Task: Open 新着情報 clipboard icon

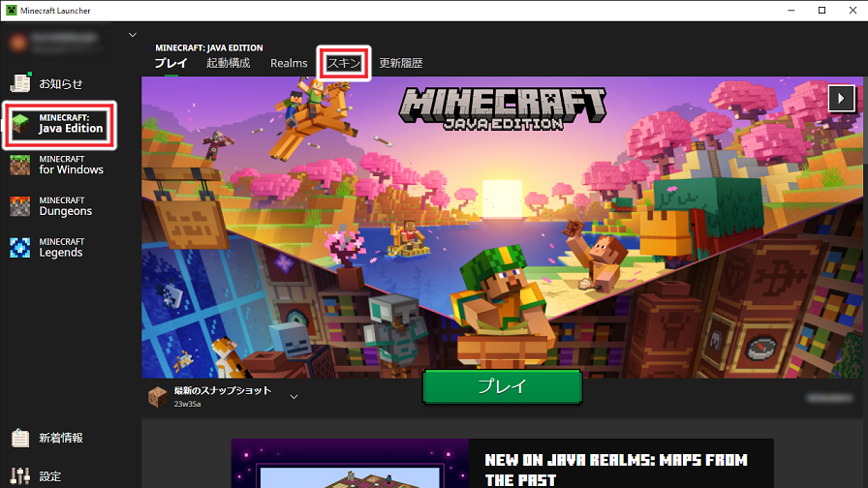Action: [x=20, y=438]
